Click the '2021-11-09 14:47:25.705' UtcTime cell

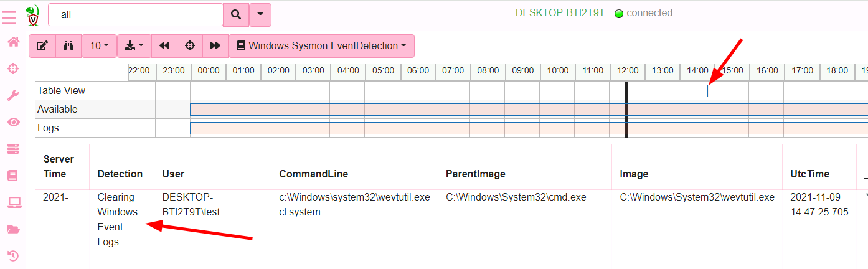819,205
